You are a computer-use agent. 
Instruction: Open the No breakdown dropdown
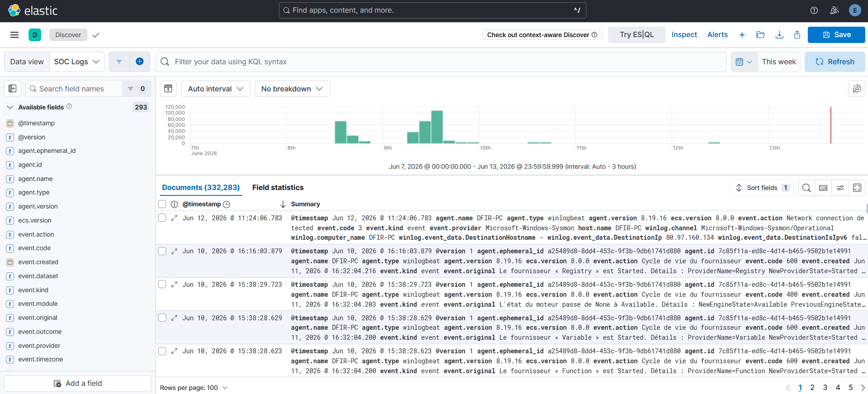coord(292,89)
